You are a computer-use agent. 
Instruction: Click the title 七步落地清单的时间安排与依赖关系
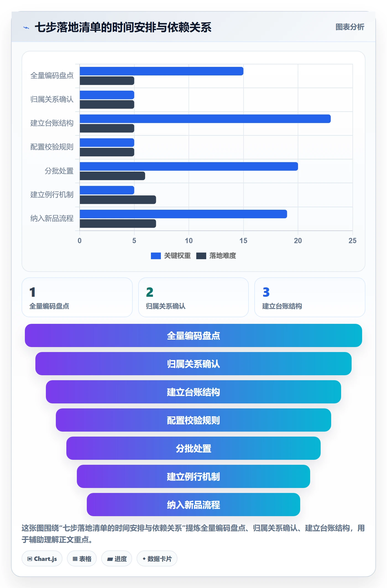pos(123,27)
